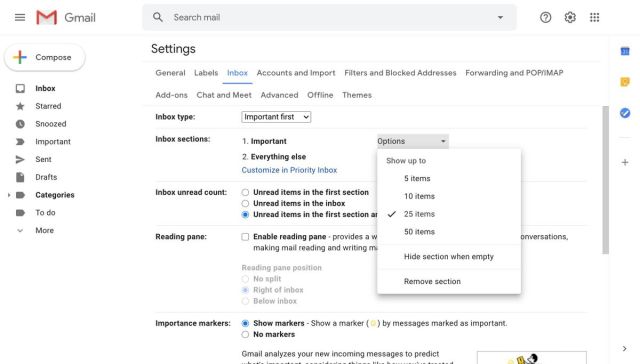The image size is (640, 364).
Task: Click the search magnifier icon
Action: tap(158, 17)
